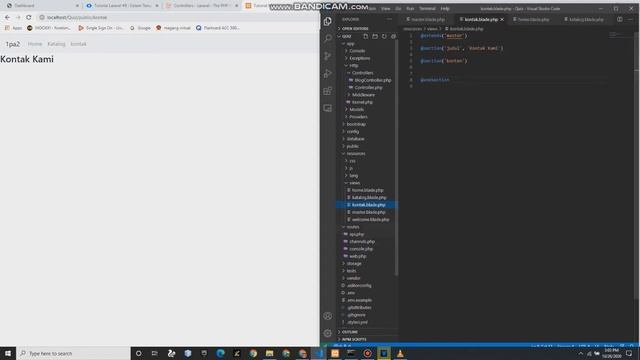Open the Help menu in VS Code
This screenshot has width=640, height=360.
(445, 9)
